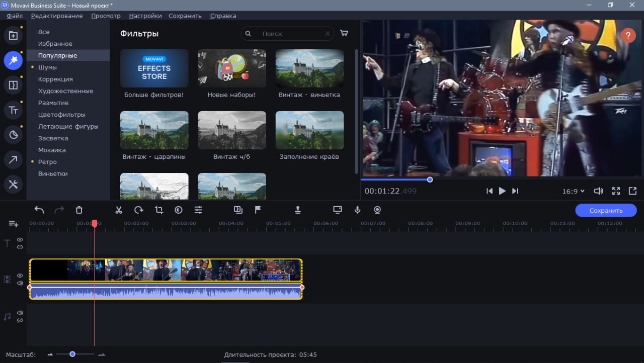
Task: Click the microphone record audio icon
Action: click(358, 210)
